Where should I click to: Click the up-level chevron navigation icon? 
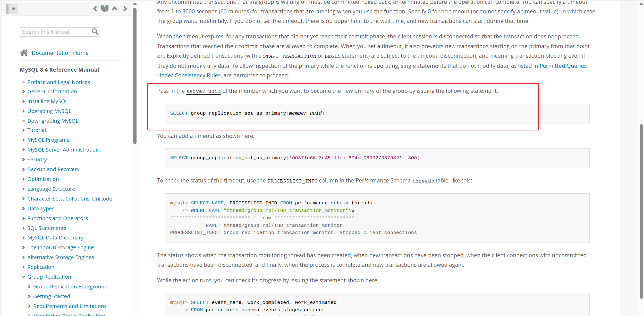tap(115, 9)
